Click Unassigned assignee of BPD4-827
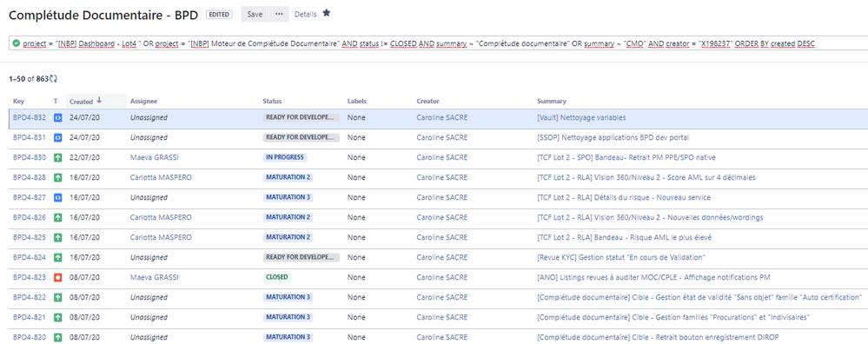 pyautogui.click(x=149, y=197)
